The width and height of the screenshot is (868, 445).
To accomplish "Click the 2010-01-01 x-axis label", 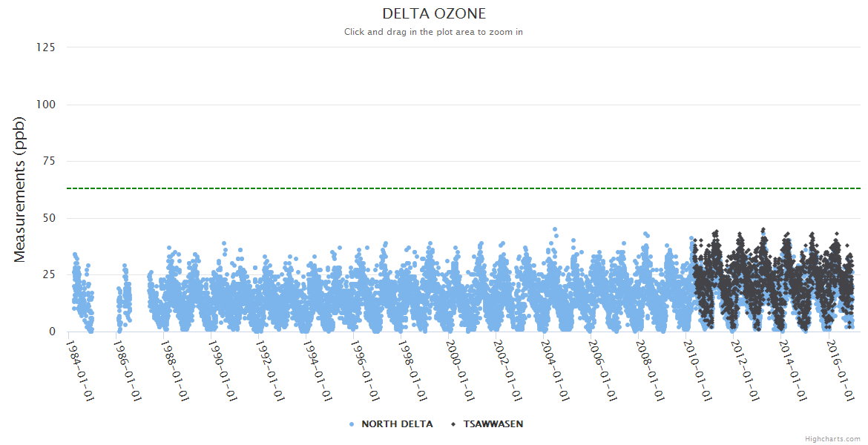I will click(x=699, y=369).
